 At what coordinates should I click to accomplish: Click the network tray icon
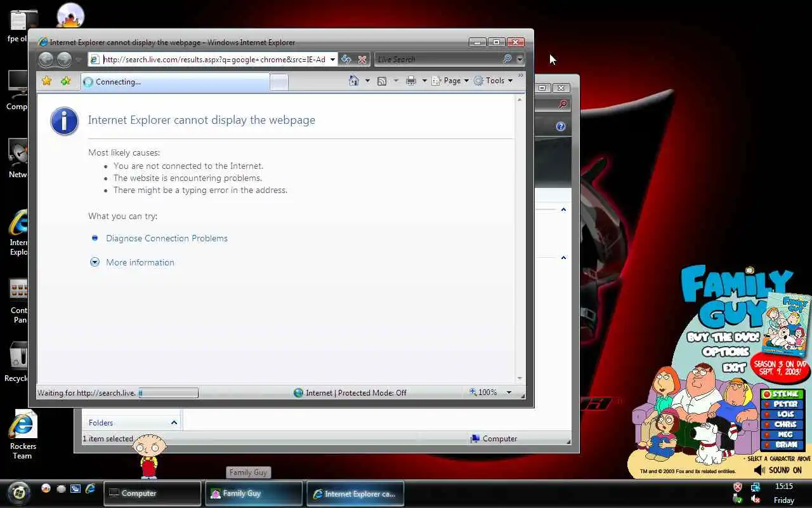click(x=756, y=487)
